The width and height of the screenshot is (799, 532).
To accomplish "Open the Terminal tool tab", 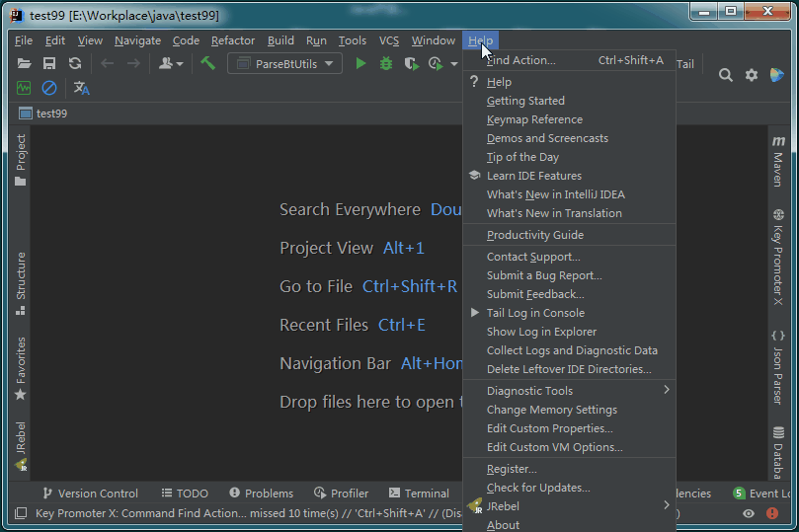I will click(419, 494).
